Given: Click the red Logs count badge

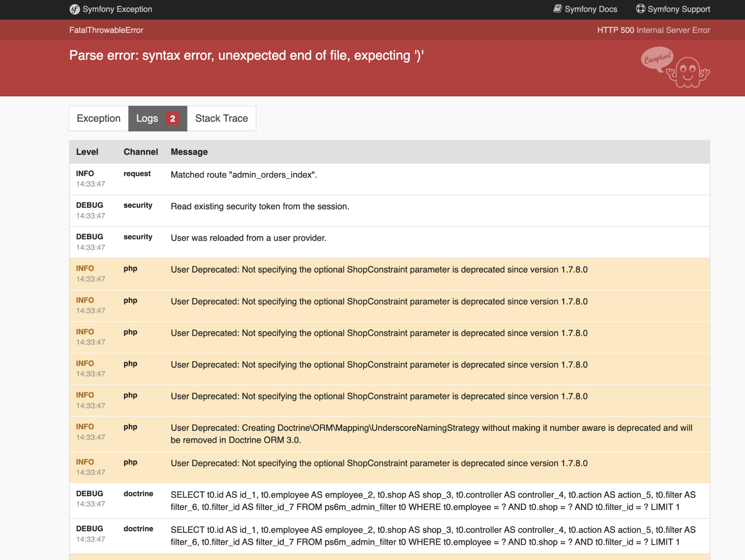Looking at the screenshot, I should click(x=173, y=119).
